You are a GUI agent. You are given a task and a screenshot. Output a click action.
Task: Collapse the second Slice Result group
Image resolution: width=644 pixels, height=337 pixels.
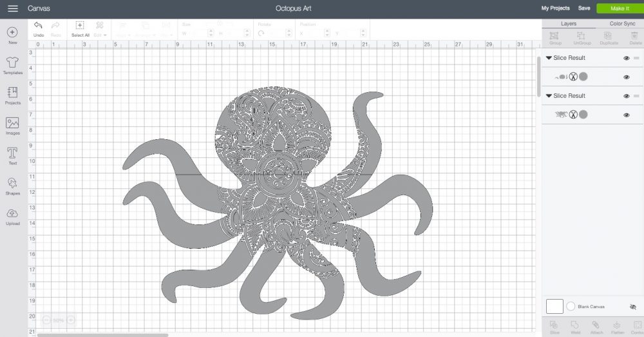549,96
